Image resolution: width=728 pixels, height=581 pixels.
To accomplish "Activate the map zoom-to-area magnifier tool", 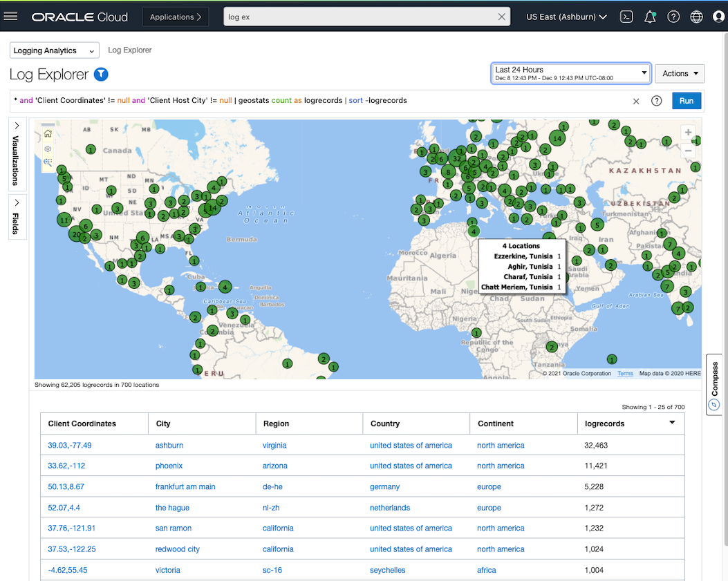I will tap(48, 162).
